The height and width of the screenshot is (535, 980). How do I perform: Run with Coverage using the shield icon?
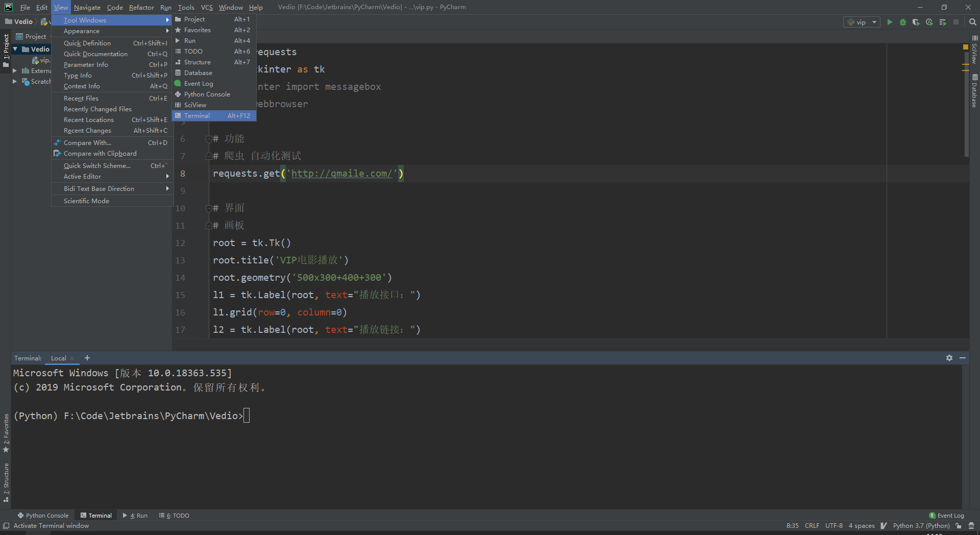tap(916, 22)
